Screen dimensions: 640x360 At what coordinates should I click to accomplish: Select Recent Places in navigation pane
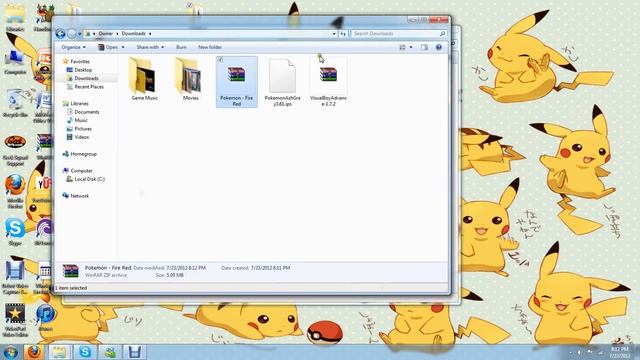(x=89, y=87)
